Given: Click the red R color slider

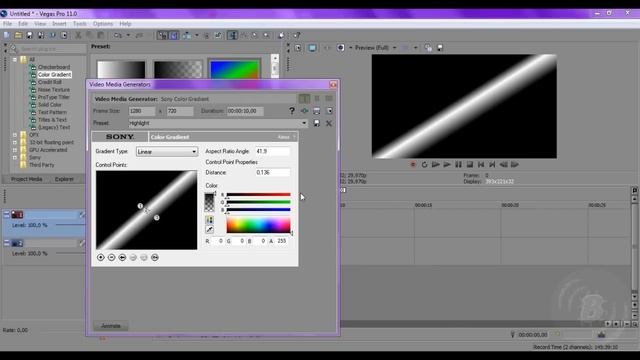Looking at the screenshot, I should [258, 195].
